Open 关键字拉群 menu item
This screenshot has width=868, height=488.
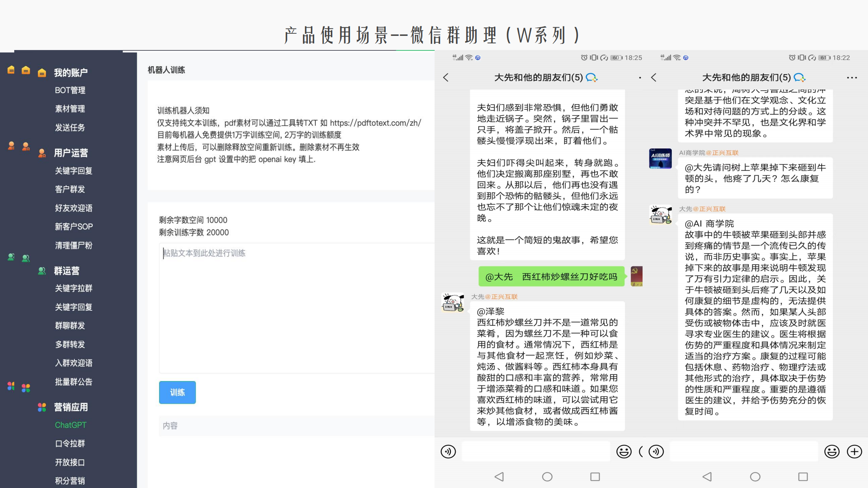pos(74,288)
